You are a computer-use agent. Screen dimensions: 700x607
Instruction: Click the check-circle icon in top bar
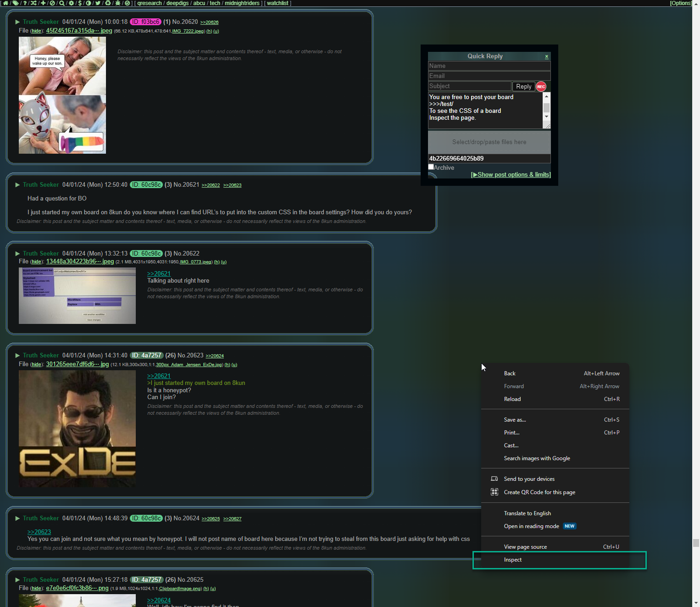click(127, 3)
